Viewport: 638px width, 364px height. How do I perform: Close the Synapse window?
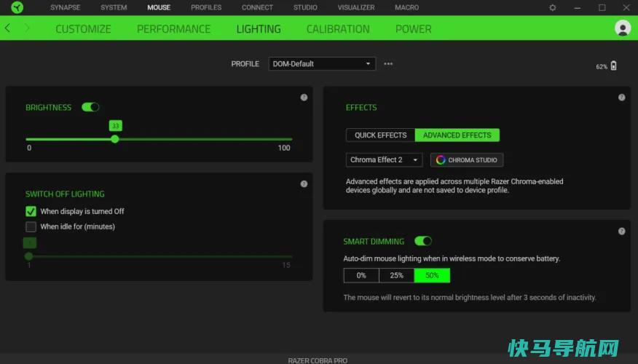626,7
